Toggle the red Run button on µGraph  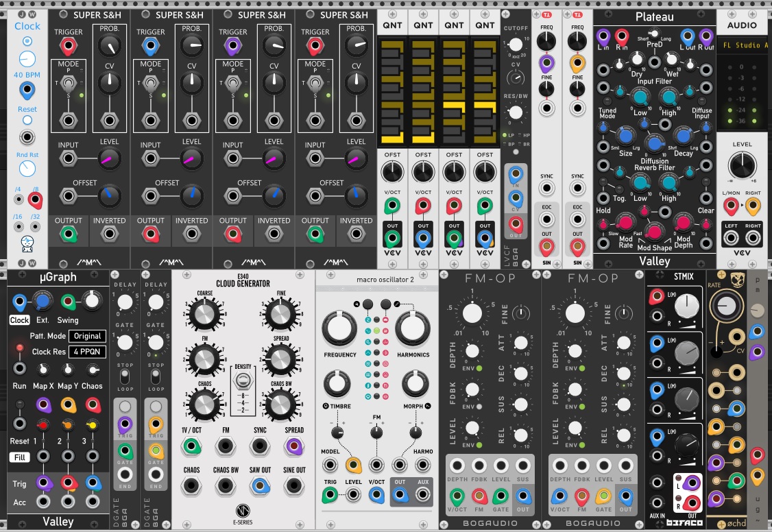click(x=20, y=348)
